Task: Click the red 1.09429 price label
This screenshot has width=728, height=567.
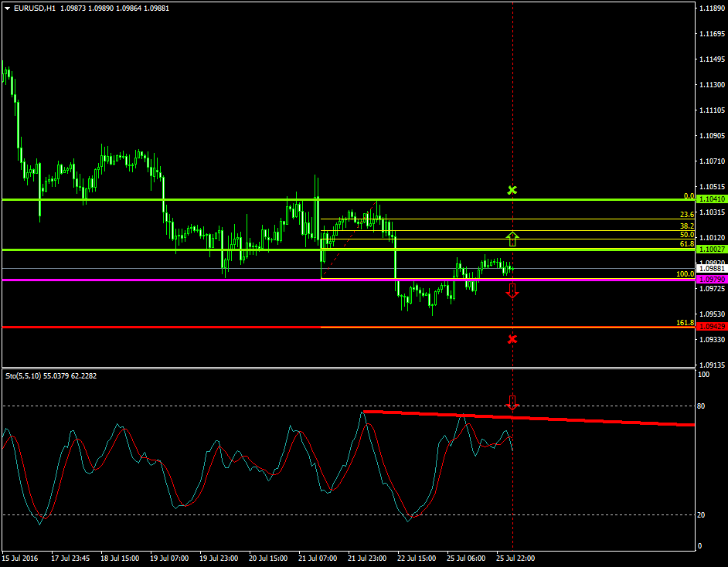Action: pos(711,327)
